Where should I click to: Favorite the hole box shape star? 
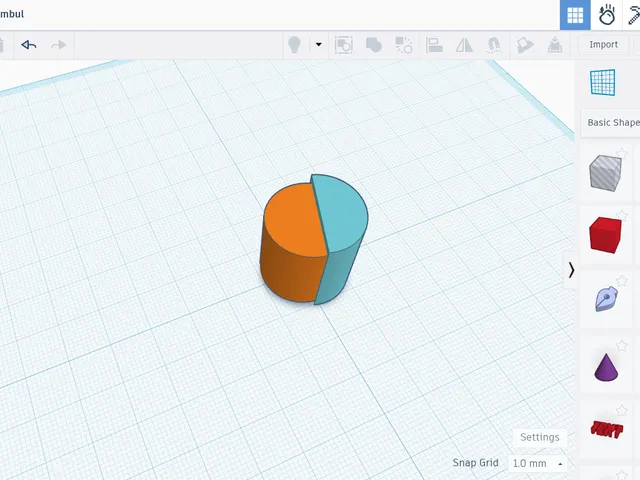[x=622, y=154]
